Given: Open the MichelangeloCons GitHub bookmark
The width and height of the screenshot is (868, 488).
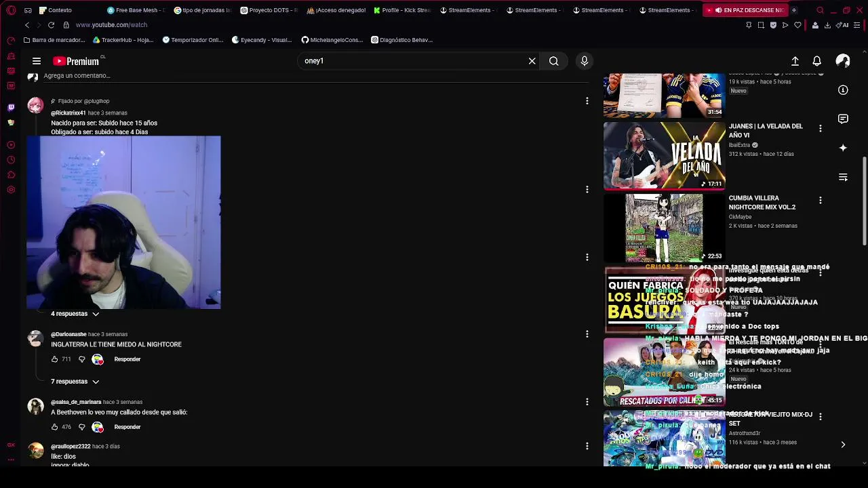Looking at the screenshot, I should point(332,40).
